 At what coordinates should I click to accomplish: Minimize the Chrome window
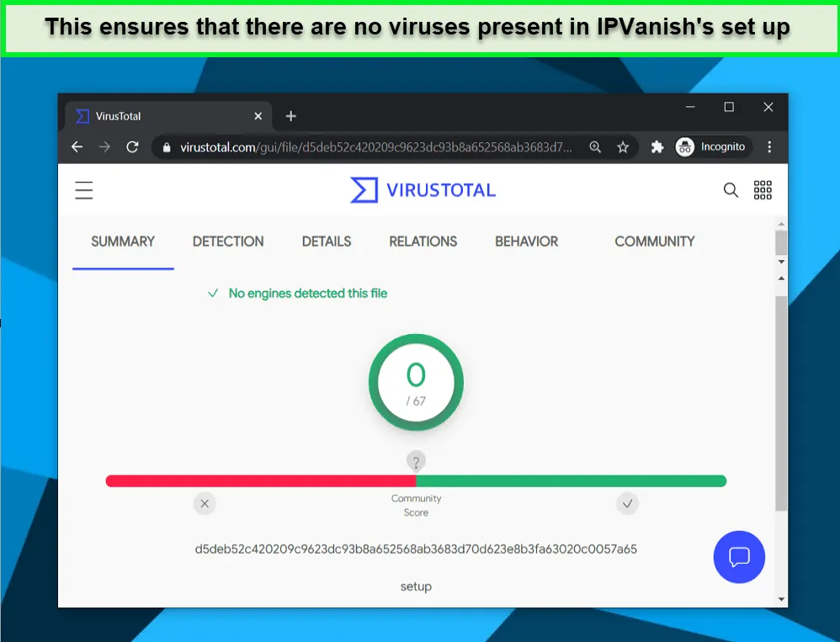[x=690, y=107]
